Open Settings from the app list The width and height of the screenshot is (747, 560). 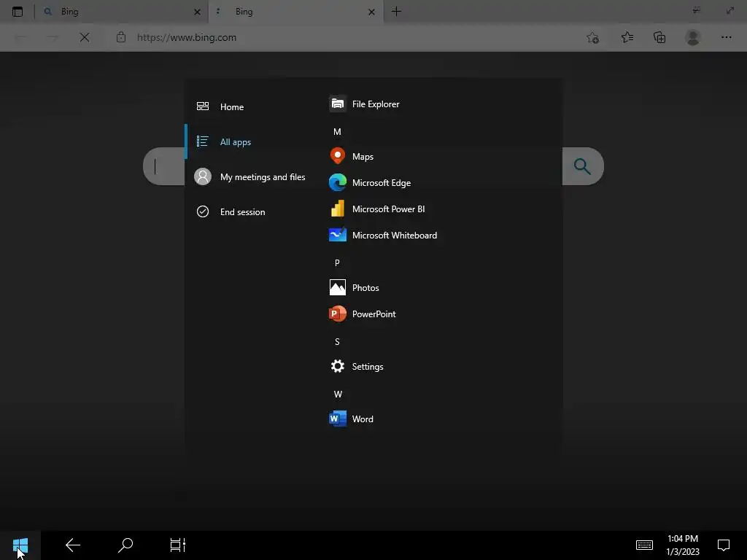click(x=356, y=366)
